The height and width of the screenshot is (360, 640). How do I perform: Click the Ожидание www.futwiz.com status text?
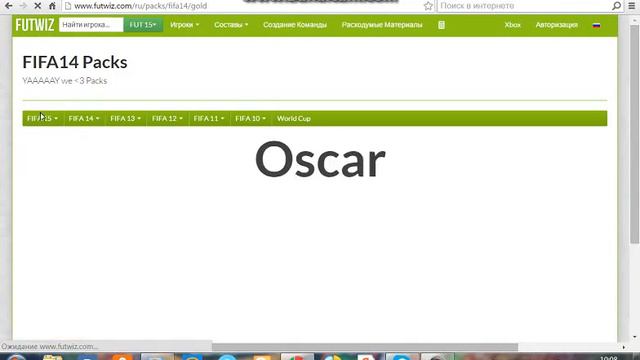[x=49, y=347]
